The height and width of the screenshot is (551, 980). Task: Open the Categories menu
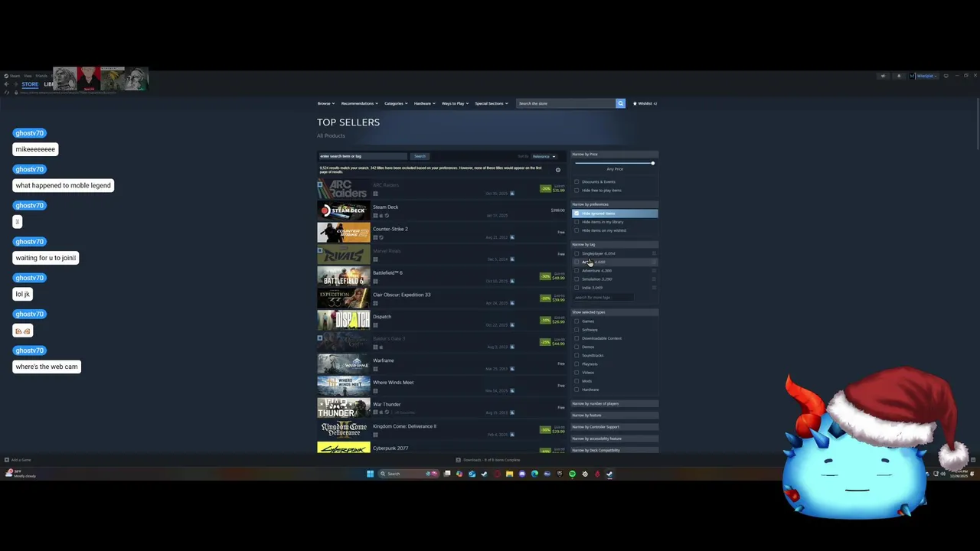point(395,103)
